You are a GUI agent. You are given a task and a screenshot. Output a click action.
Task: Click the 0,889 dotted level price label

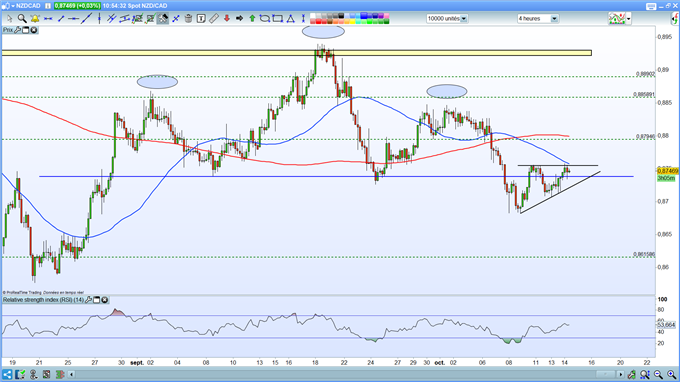tap(646, 74)
